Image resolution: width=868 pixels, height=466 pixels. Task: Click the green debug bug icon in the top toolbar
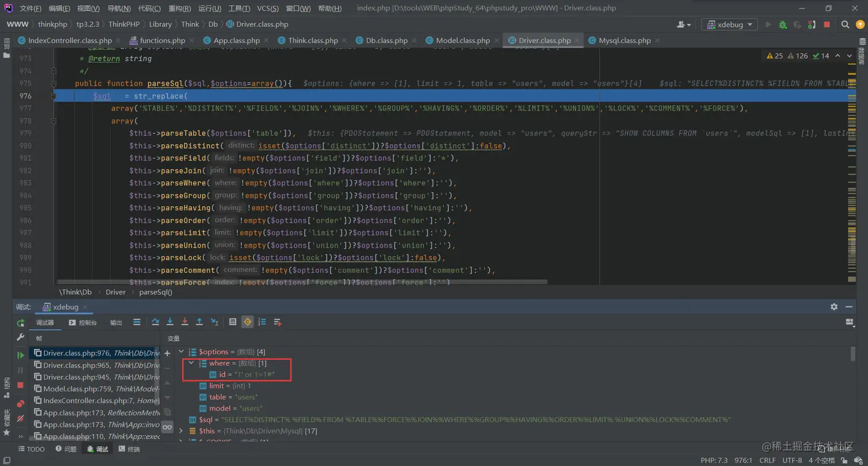pyautogui.click(x=782, y=25)
